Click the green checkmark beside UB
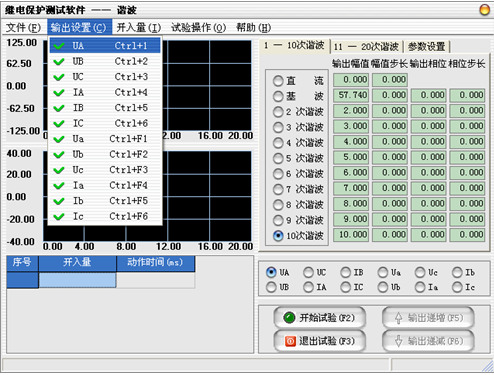The height and width of the screenshot is (375, 494). coord(59,62)
